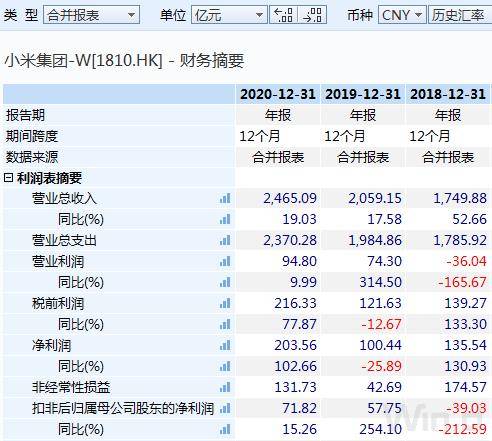Click the 税前利润 row label
The image size is (492, 441).
pyautogui.click(x=58, y=303)
